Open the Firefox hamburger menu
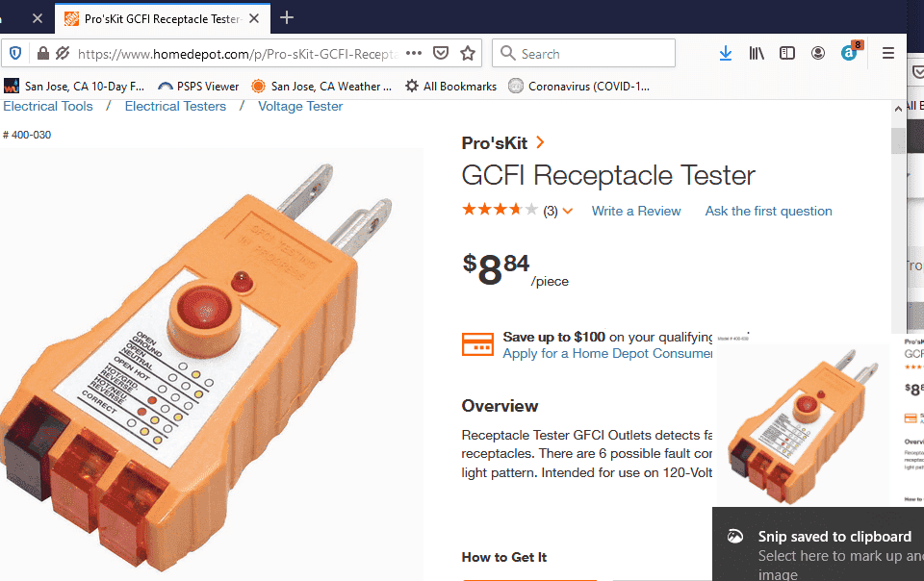 point(888,54)
